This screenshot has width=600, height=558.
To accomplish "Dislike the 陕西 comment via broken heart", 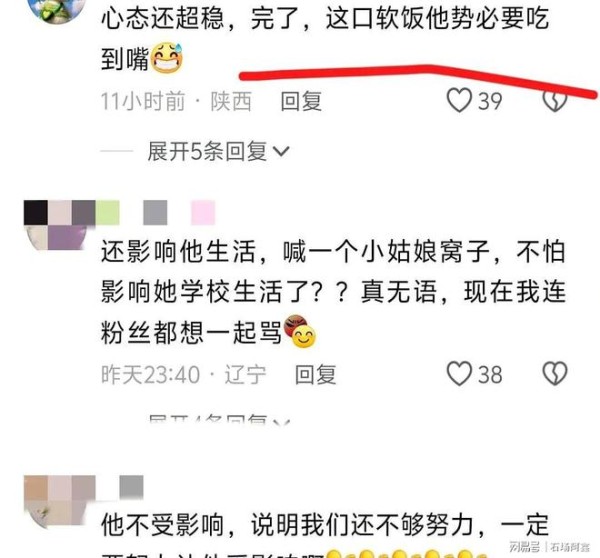I will [x=555, y=102].
